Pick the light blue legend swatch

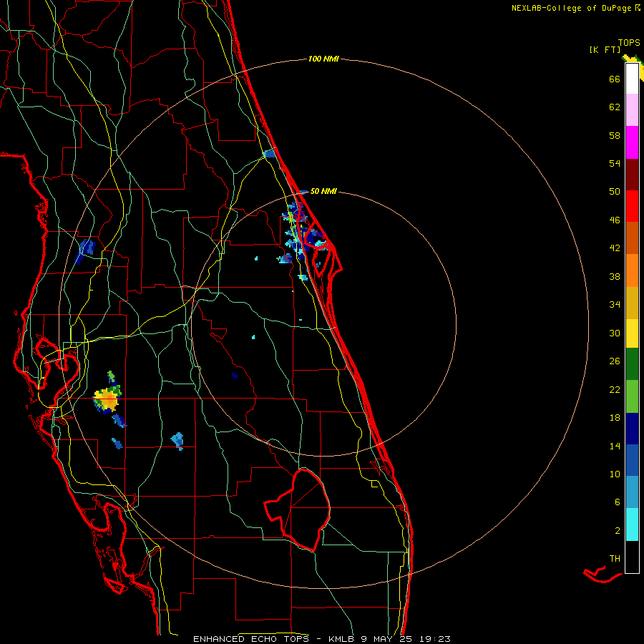pos(632,492)
